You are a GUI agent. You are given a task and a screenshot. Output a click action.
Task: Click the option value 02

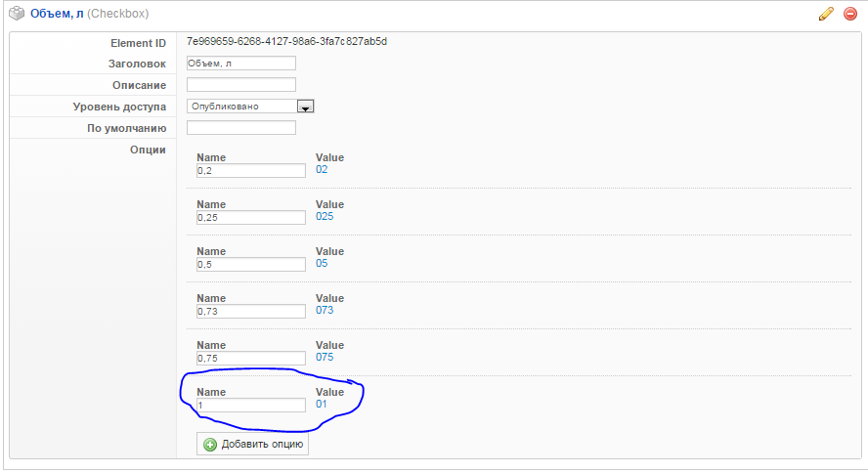click(322, 170)
